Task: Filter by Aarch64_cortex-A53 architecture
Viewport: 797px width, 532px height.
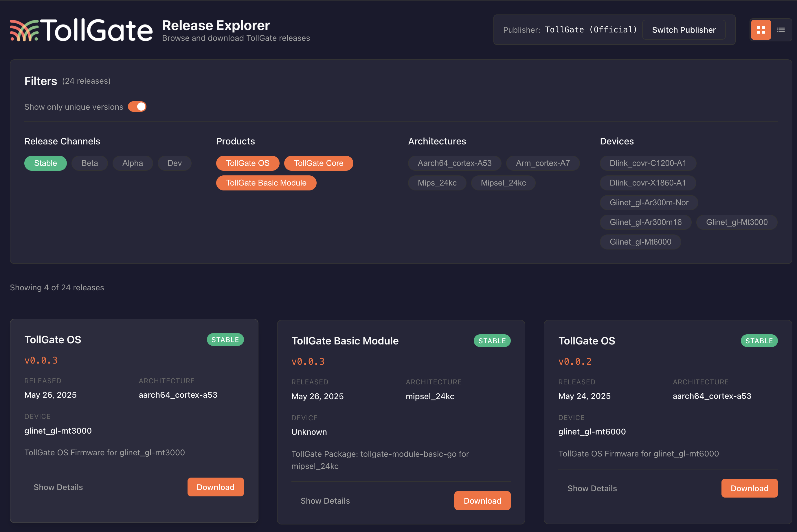Action: (454, 163)
